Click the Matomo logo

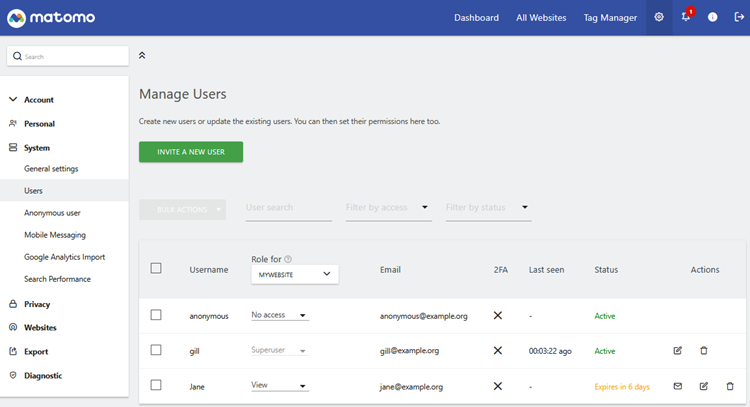[x=51, y=18]
